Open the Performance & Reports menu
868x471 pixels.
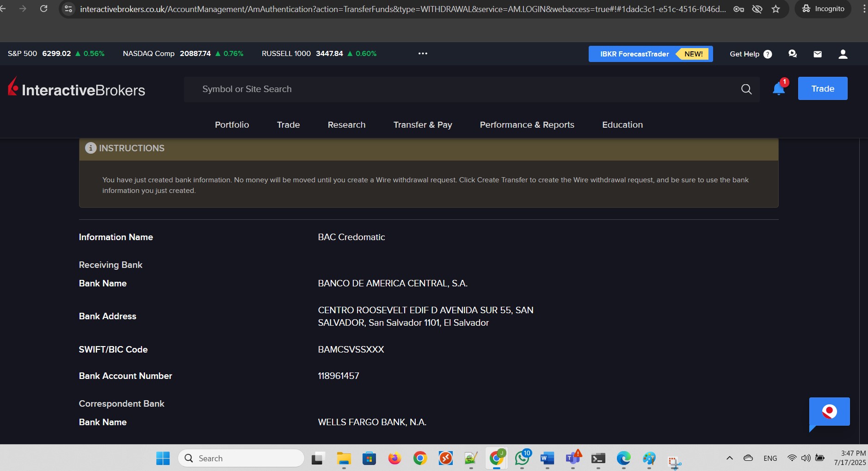[x=527, y=125]
